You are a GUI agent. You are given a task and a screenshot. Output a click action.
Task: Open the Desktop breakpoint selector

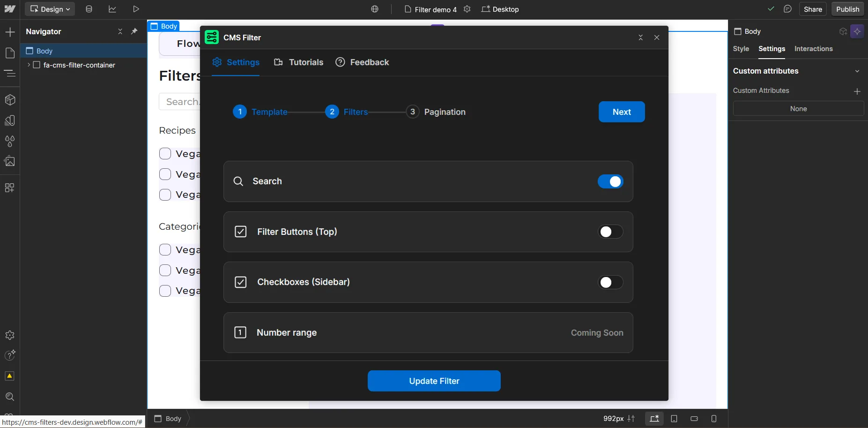[x=500, y=9]
